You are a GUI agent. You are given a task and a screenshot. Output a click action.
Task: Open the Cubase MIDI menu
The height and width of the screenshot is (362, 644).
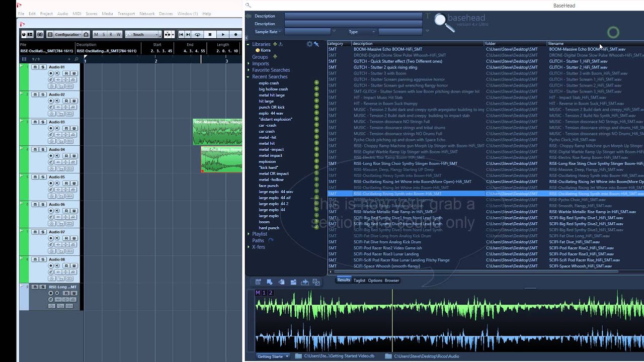(x=76, y=14)
